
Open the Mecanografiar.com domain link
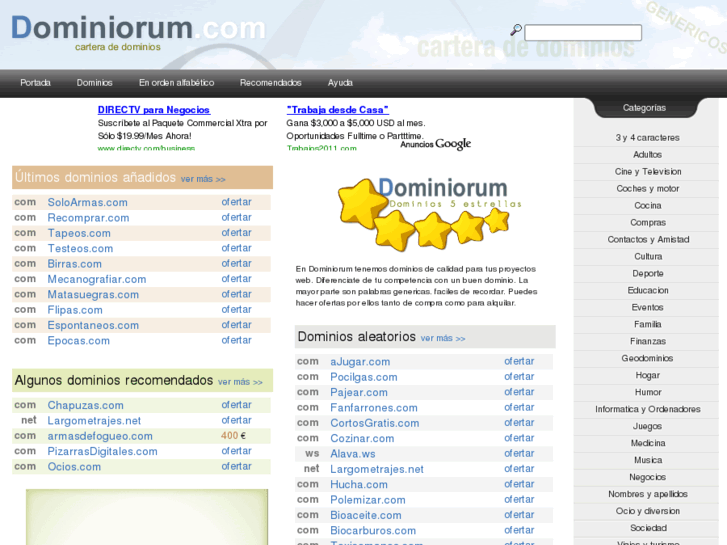96,279
